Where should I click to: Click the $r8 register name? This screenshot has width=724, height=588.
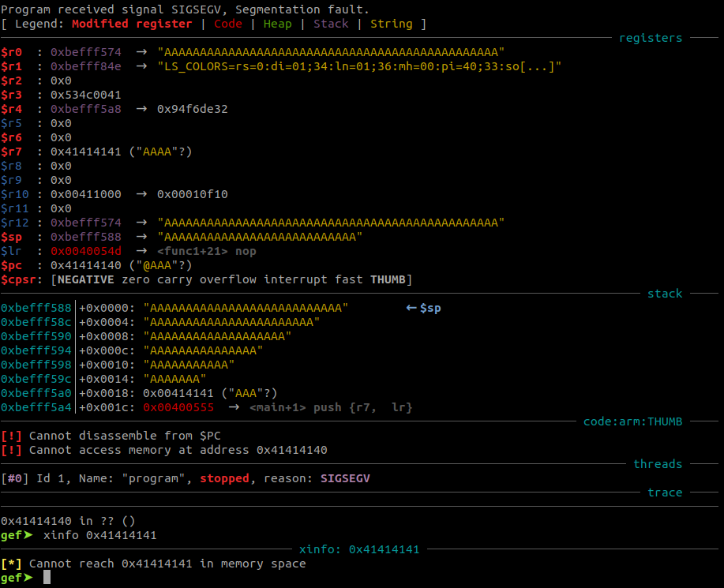click(x=11, y=167)
